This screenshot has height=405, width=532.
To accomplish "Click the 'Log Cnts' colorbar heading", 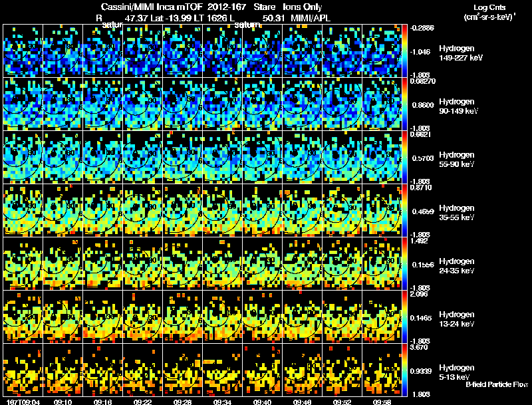I will (x=489, y=7).
